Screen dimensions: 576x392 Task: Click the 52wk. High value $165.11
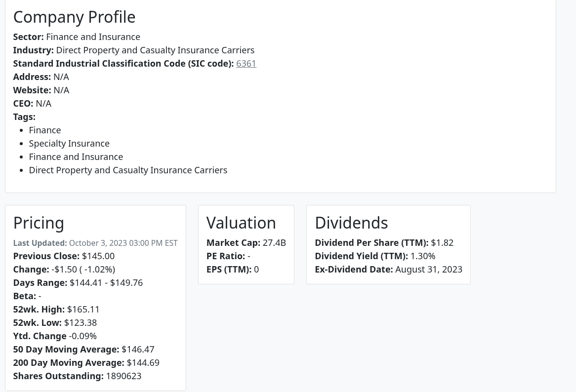tap(83, 309)
